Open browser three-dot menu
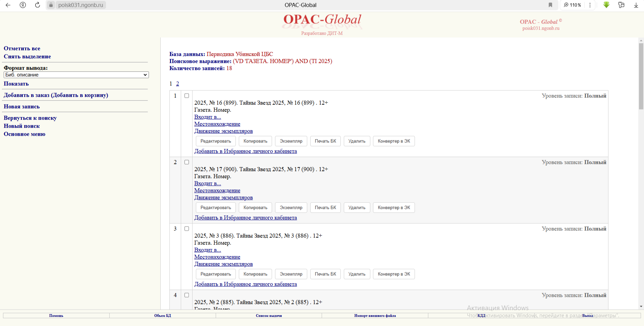 coord(590,5)
